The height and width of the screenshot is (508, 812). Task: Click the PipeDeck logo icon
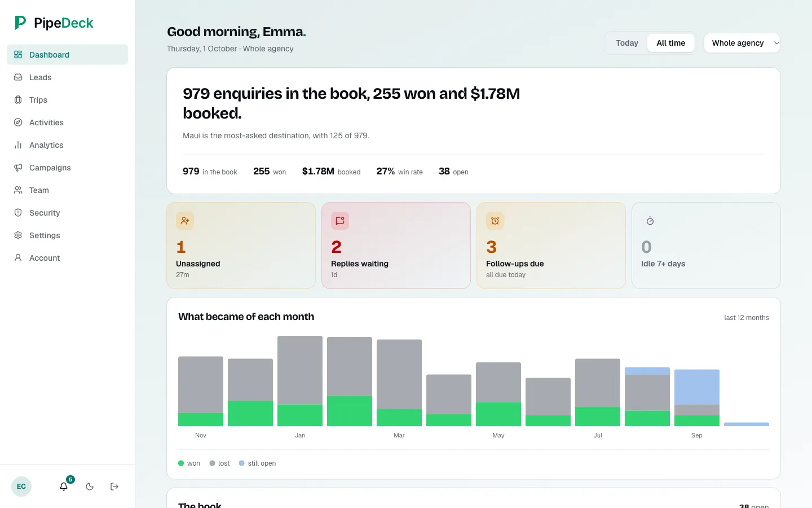tap(20, 23)
